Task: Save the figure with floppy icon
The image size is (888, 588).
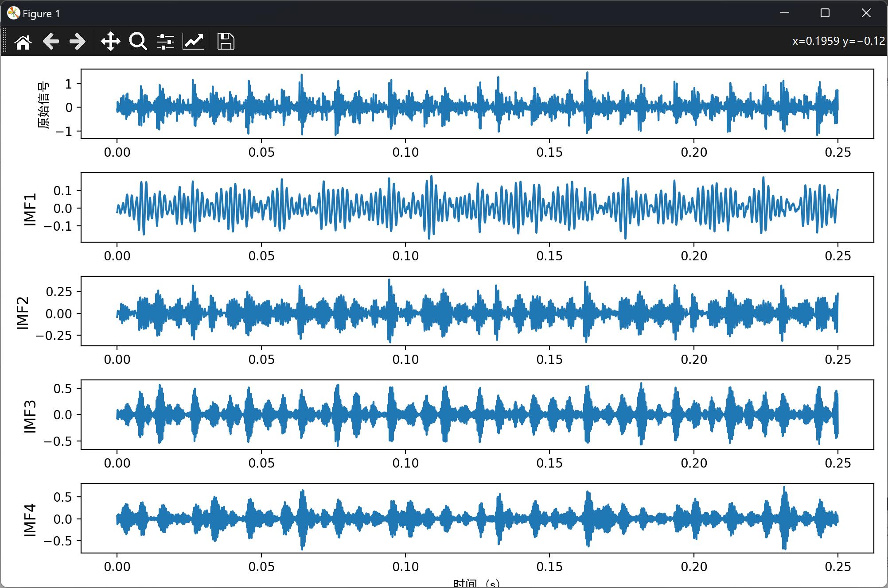Action: [x=226, y=42]
